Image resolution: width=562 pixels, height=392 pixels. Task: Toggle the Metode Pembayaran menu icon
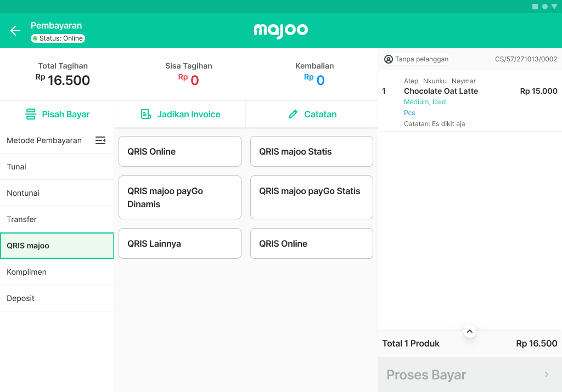click(100, 140)
